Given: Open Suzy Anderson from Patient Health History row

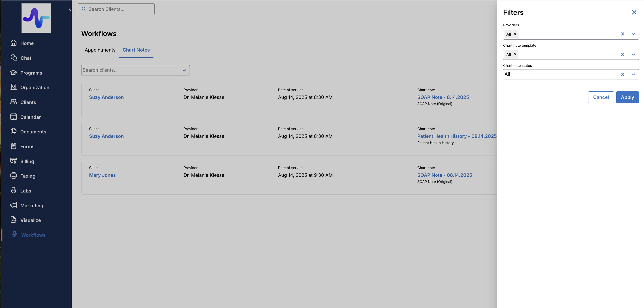Looking at the screenshot, I should (x=106, y=136).
